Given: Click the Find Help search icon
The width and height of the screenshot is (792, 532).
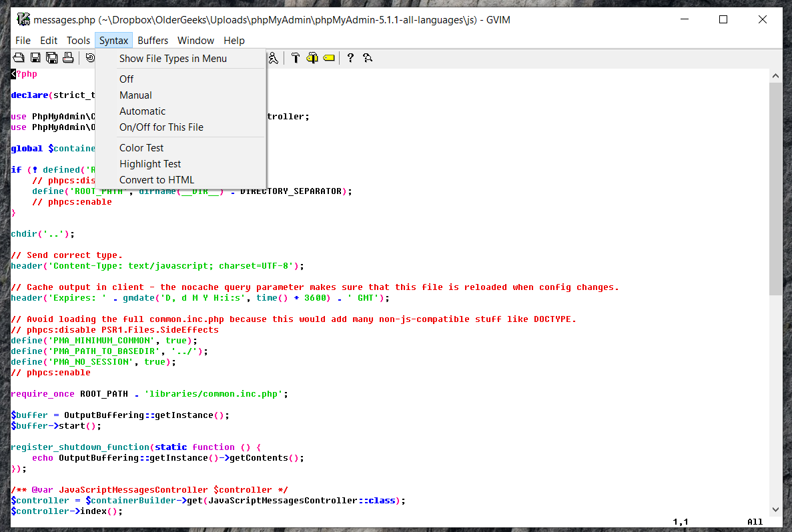Looking at the screenshot, I should 367,58.
